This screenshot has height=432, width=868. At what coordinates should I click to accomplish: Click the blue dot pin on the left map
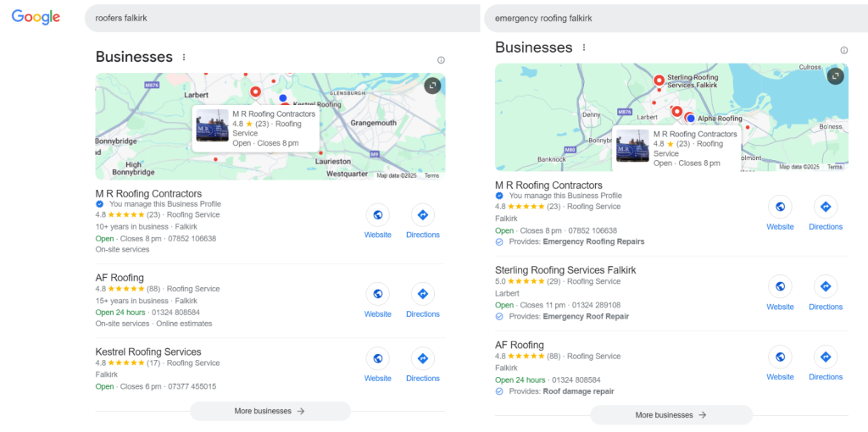pos(283,98)
